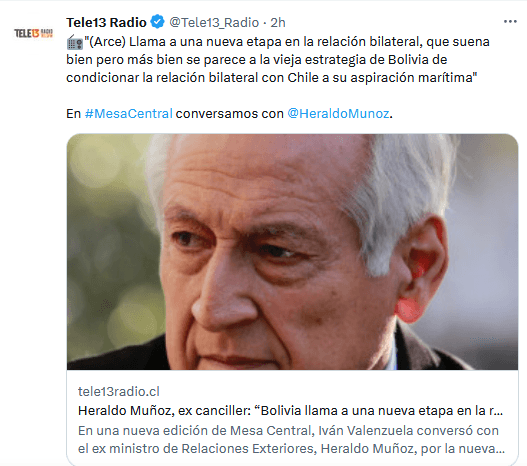
Task: Click the blue verified badge
Action: coord(157,22)
